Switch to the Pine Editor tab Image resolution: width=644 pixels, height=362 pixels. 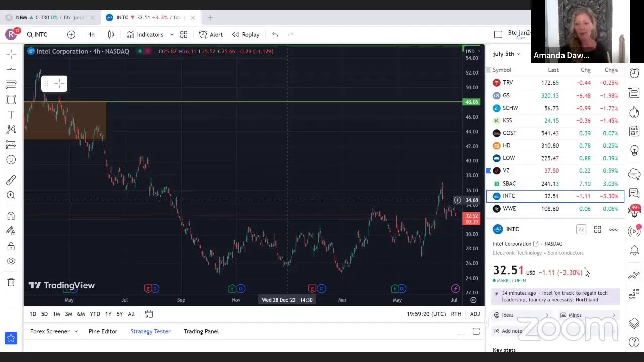coord(103,332)
